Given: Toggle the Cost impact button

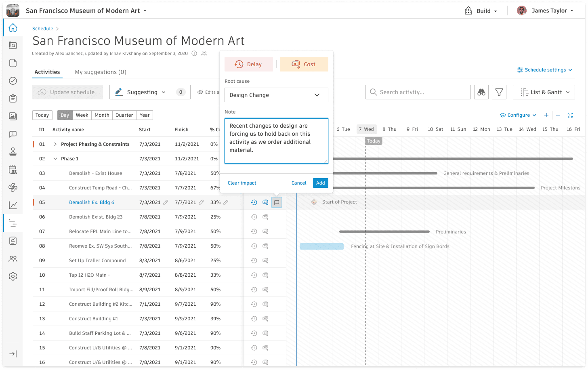Looking at the screenshot, I should [304, 64].
